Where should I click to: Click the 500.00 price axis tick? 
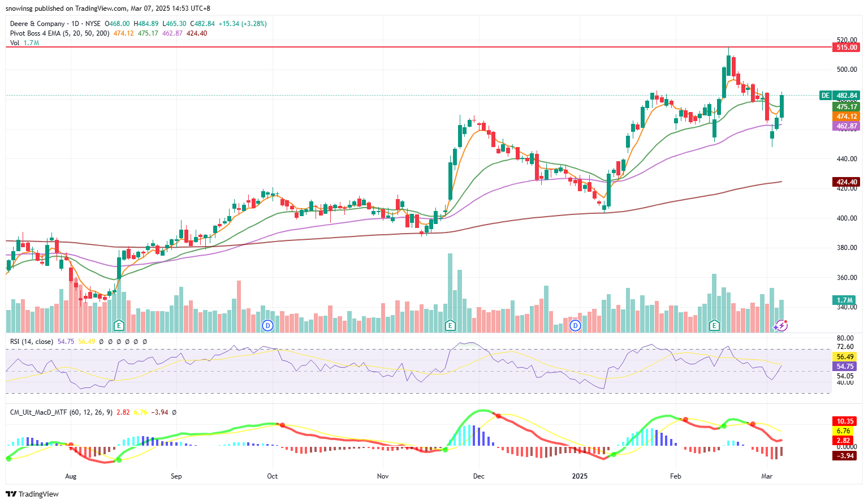coord(847,70)
